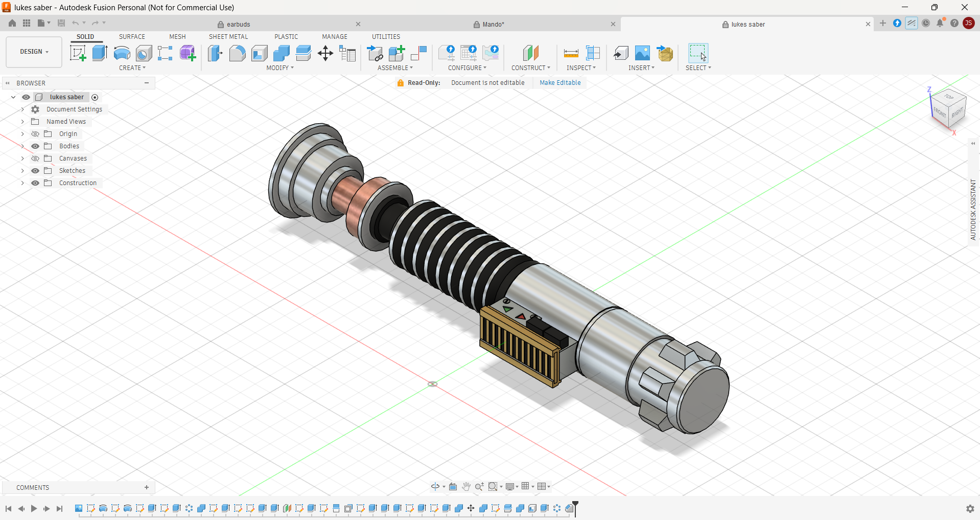
Task: Hide the Construction folder
Action: pos(35,183)
